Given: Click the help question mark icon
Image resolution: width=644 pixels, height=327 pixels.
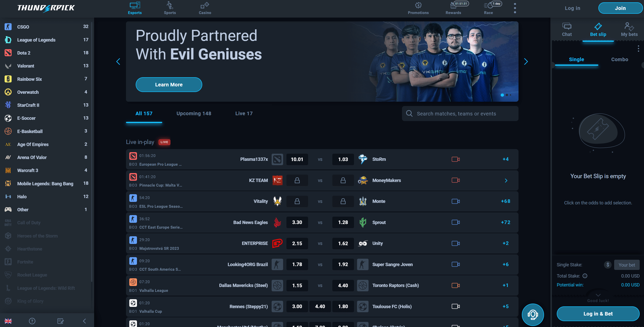Looking at the screenshot, I should click(x=32, y=321).
